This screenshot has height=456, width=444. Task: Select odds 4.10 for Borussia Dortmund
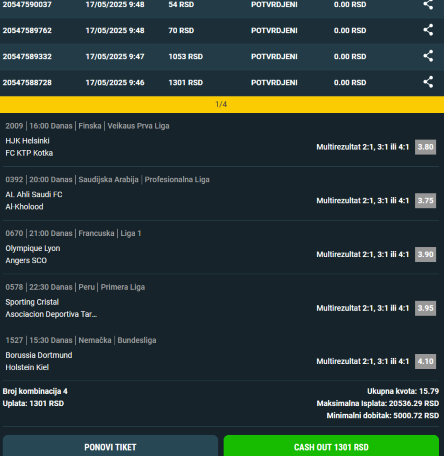(425, 361)
